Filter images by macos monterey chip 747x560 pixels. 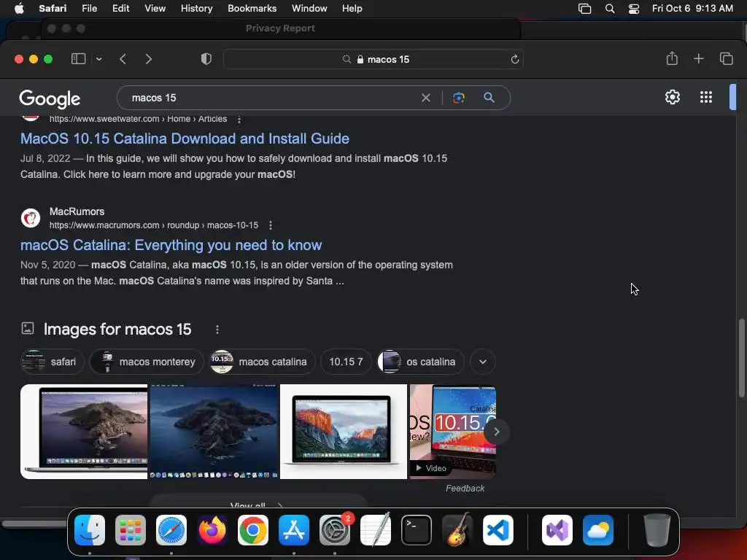coord(147,362)
